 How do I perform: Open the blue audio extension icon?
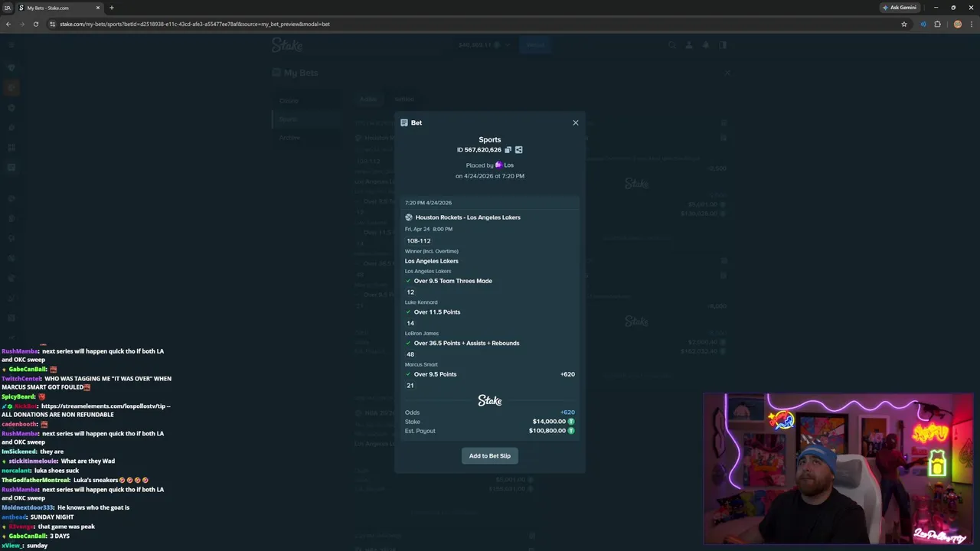coord(923,24)
